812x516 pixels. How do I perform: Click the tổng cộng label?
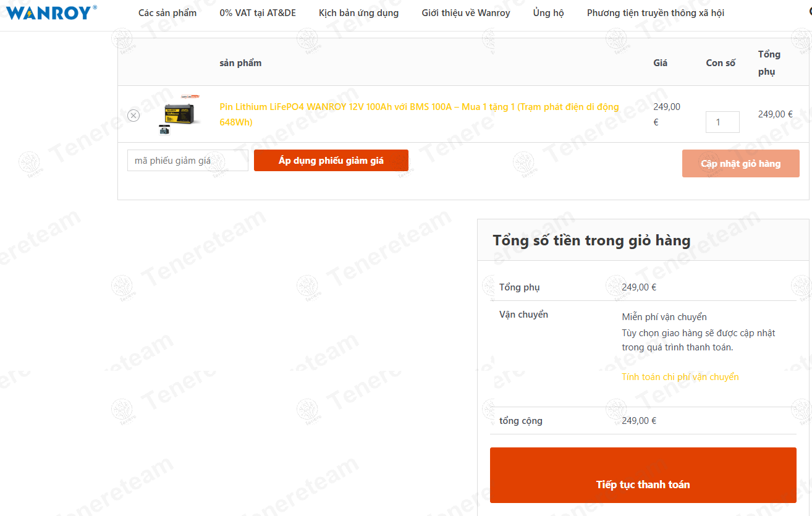click(x=521, y=421)
